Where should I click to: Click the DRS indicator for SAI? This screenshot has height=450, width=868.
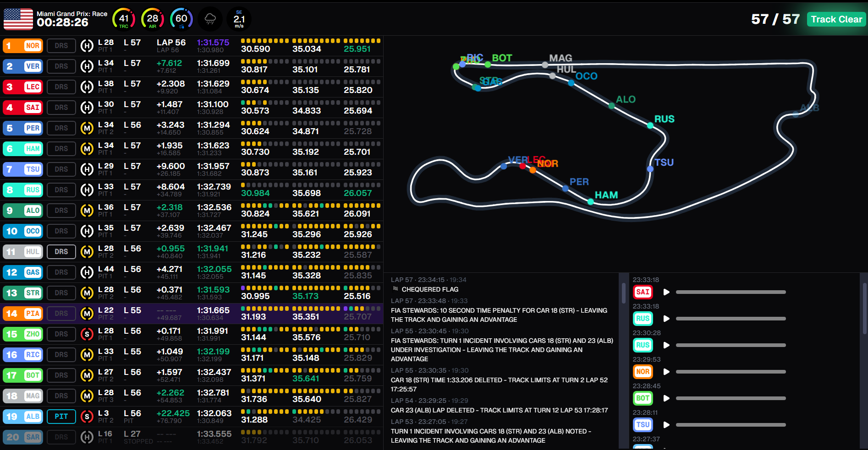tap(61, 108)
